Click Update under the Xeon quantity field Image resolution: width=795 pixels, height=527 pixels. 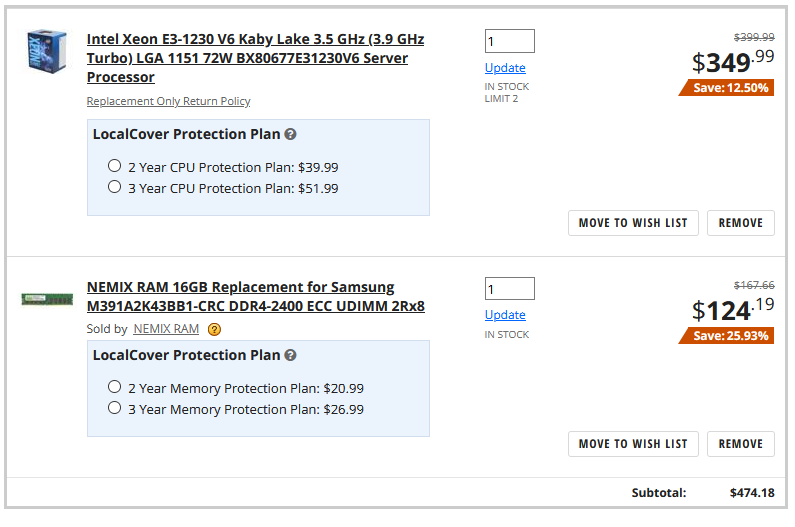[x=505, y=68]
